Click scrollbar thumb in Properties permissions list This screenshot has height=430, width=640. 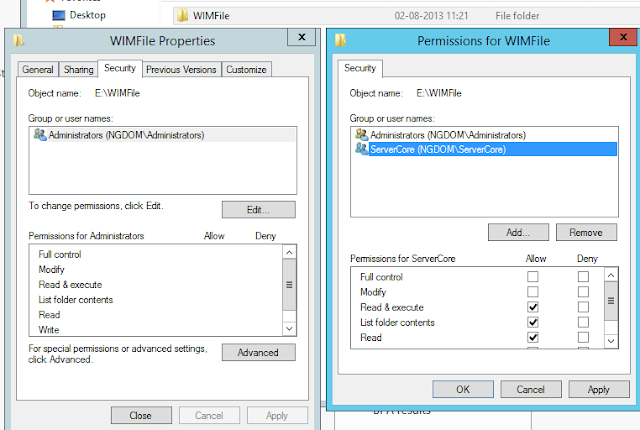pos(289,284)
